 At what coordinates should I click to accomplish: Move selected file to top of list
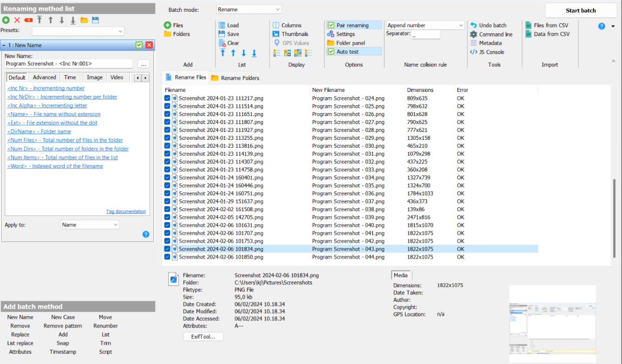[x=222, y=53]
